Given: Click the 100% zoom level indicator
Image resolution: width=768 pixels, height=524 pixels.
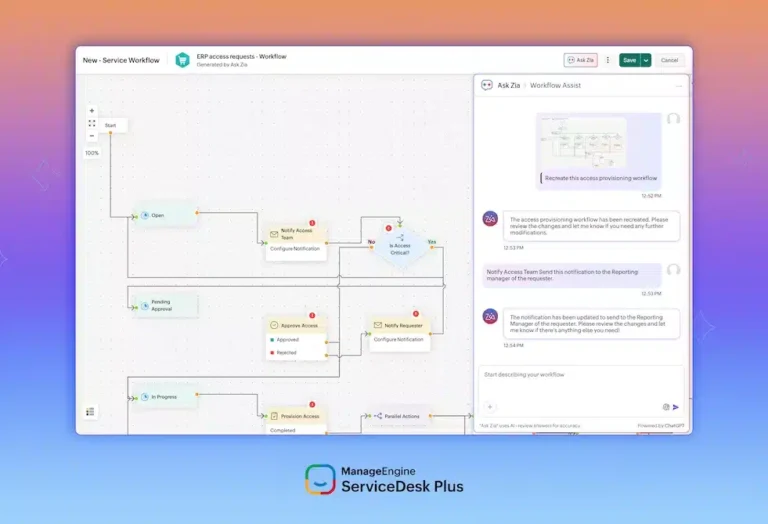Looking at the screenshot, I should [x=92, y=153].
